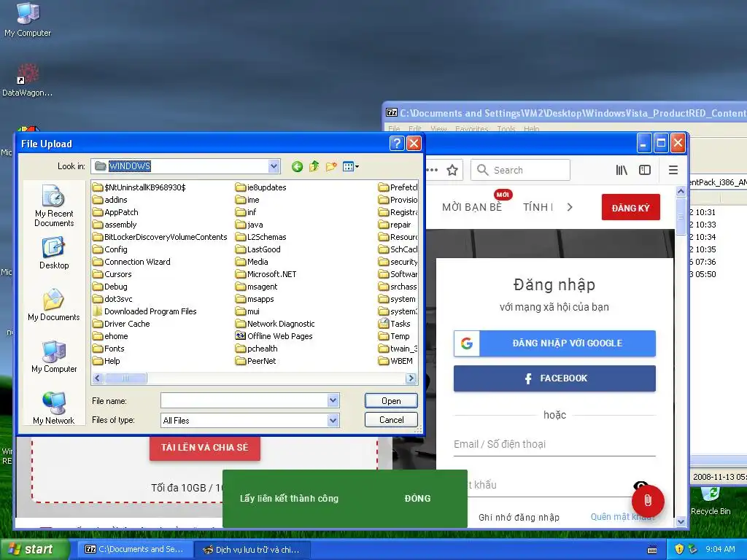Click browser page scrollbar down arrow
747x560 pixels.
[x=681, y=521]
